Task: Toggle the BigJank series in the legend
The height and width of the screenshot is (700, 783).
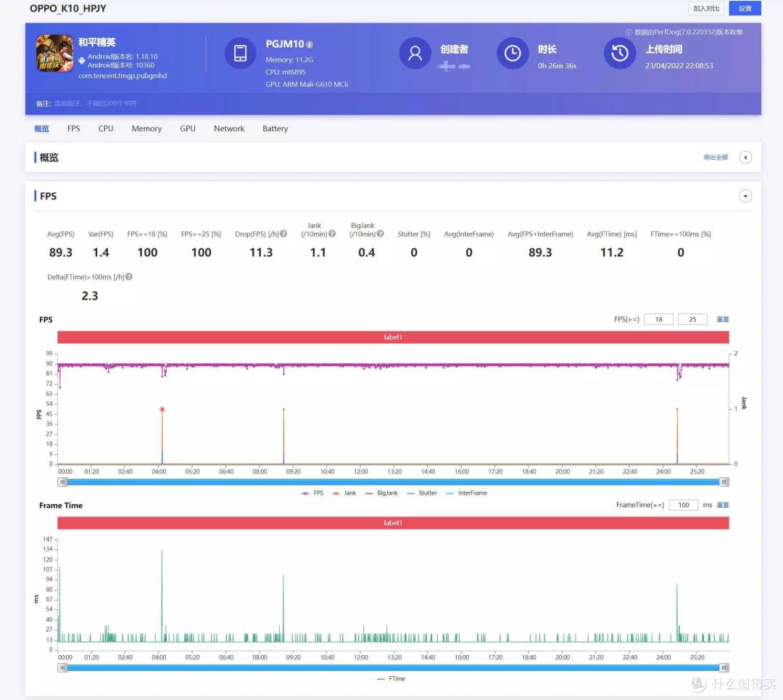Action: point(381,493)
